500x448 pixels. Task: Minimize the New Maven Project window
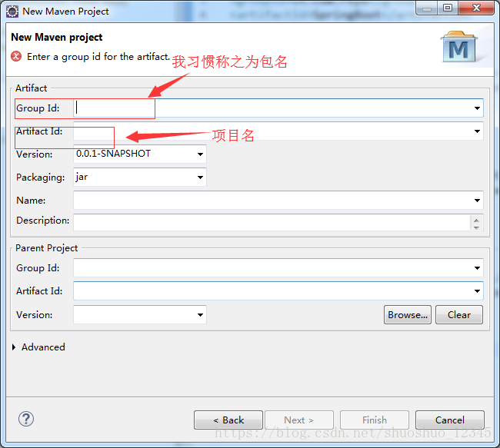tap(427, 8)
